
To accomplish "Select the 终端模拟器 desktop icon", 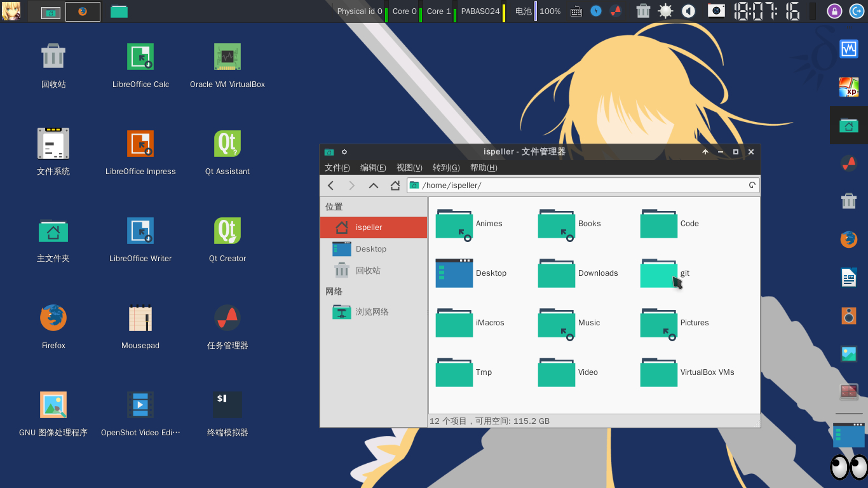I will tap(227, 414).
